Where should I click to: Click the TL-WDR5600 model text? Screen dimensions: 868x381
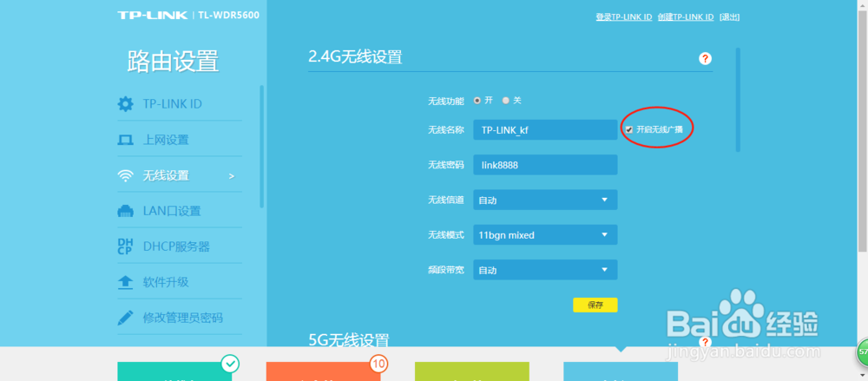[x=228, y=15]
